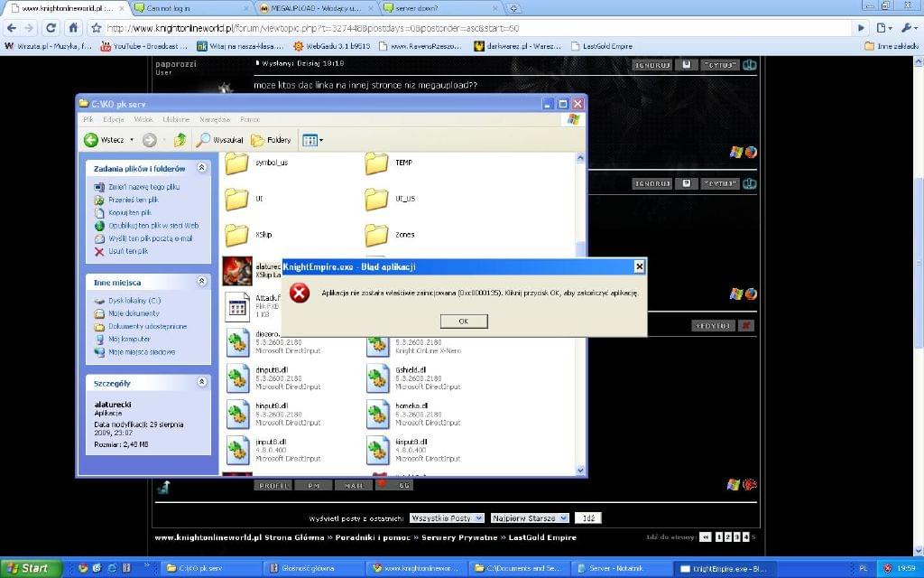Open the Ulubione menu in Explorer
Screen dimensions: 924x578
[x=176, y=119]
